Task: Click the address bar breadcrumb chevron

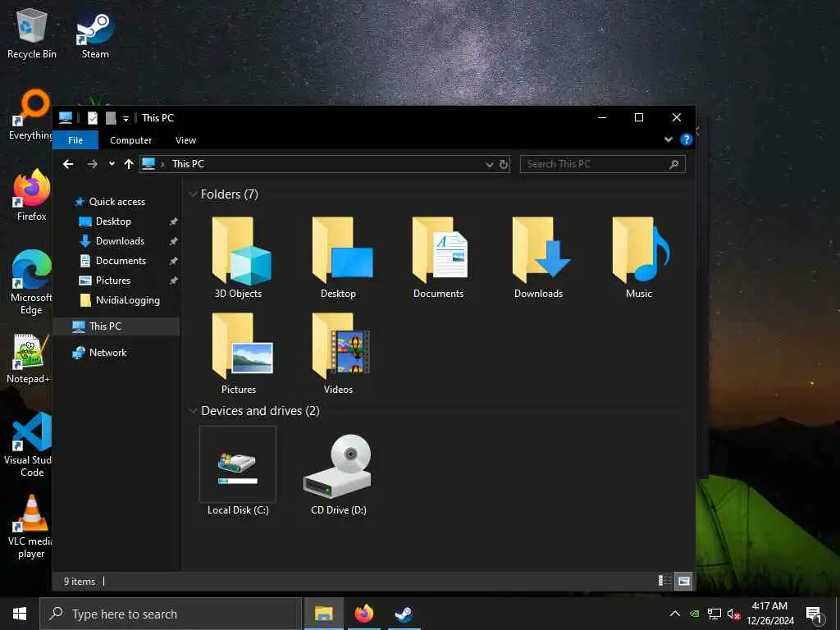Action: 162,164
